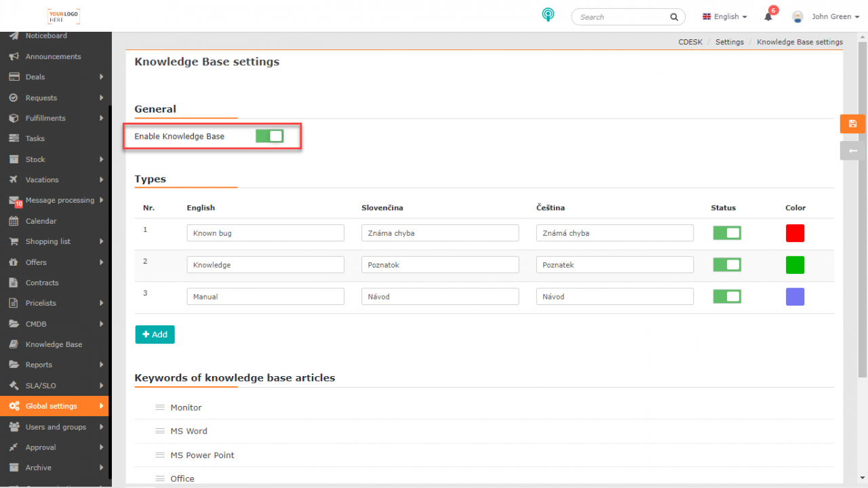Edit the Slovenčina field containing Poznatok
This screenshot has width=868, height=488.
tap(440, 264)
